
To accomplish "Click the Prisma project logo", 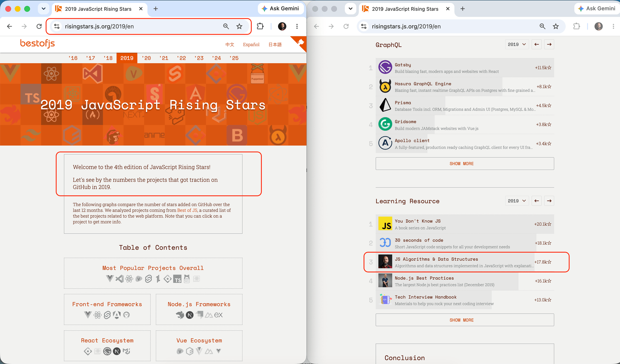I will pos(385,106).
